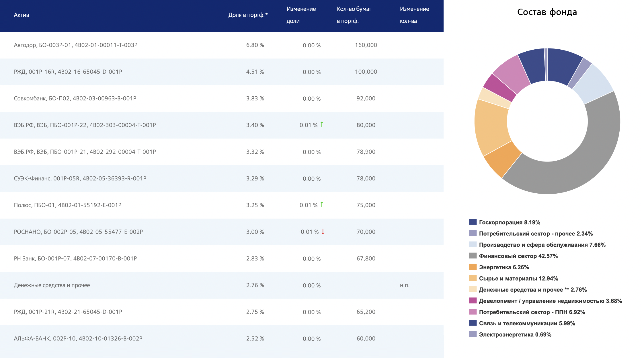
Task: Click asset name ВЭБ.РФ ПБО-001Р-22
Action: pyautogui.click(x=85, y=125)
